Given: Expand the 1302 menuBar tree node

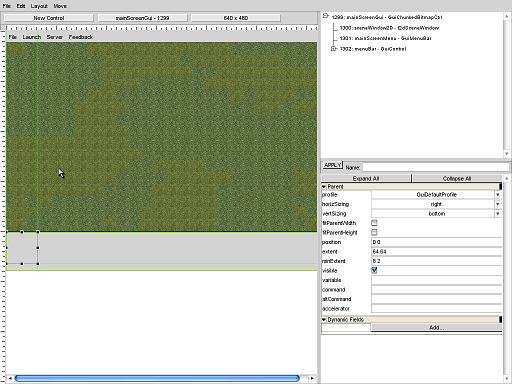Looking at the screenshot, I should coord(333,49).
